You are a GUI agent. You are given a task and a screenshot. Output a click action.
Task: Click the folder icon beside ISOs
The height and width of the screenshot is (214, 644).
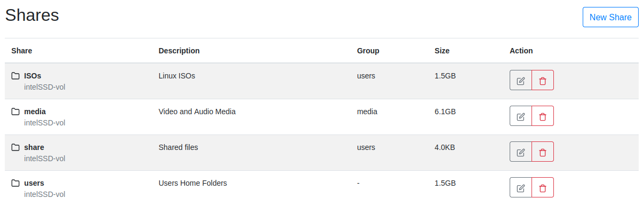pos(16,76)
